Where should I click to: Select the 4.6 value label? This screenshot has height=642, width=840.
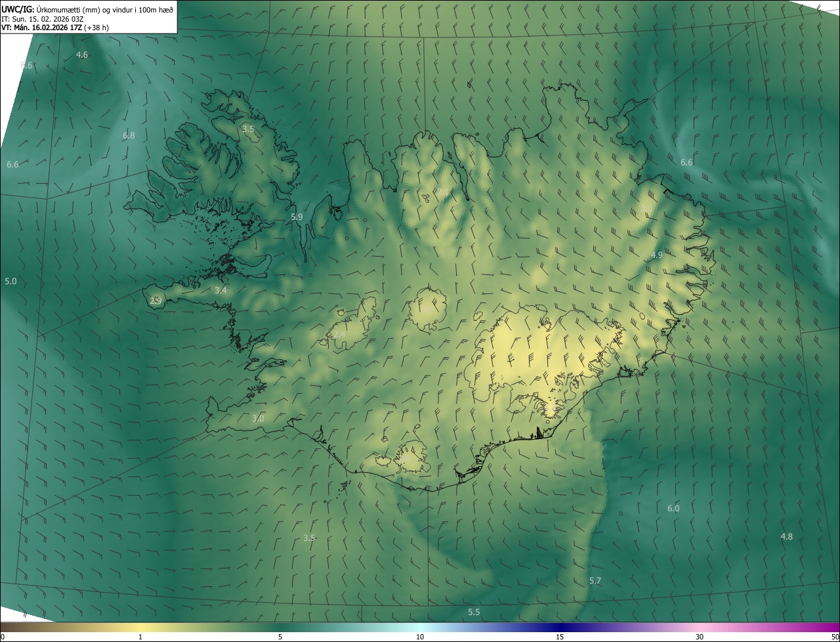tap(82, 55)
